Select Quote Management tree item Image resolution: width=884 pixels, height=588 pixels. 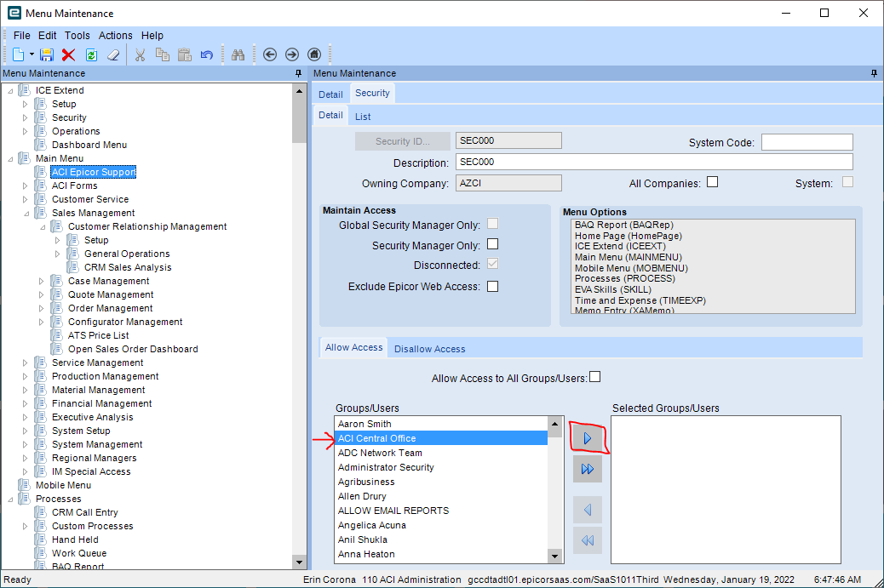click(x=111, y=294)
